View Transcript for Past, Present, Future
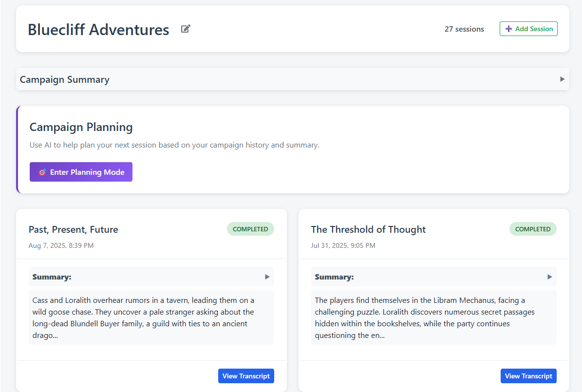This screenshot has width=582, height=392. [246, 375]
